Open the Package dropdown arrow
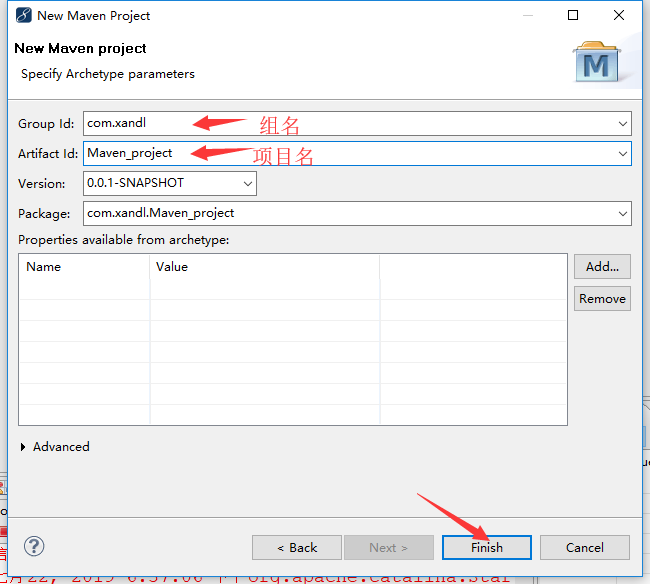This screenshot has height=584, width=650. point(622,213)
